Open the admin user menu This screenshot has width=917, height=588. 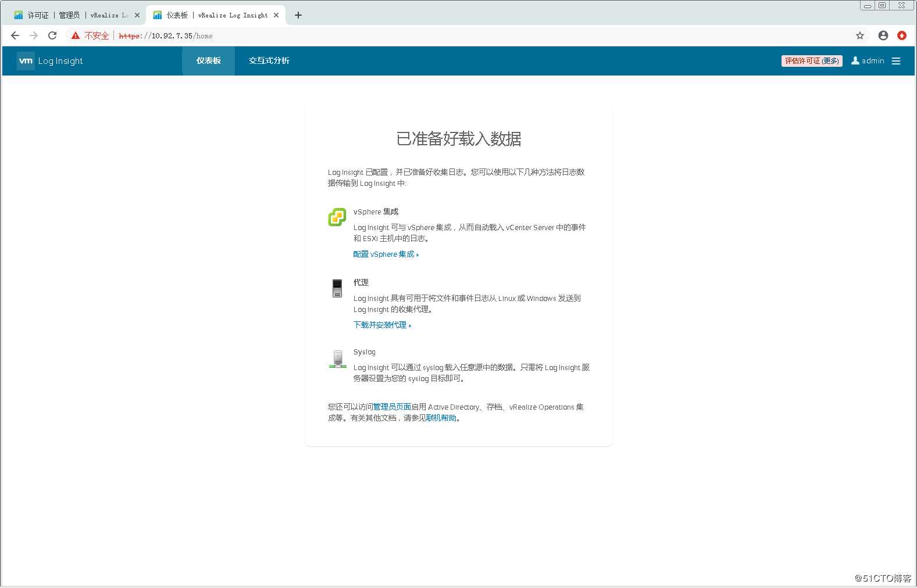[x=868, y=61]
